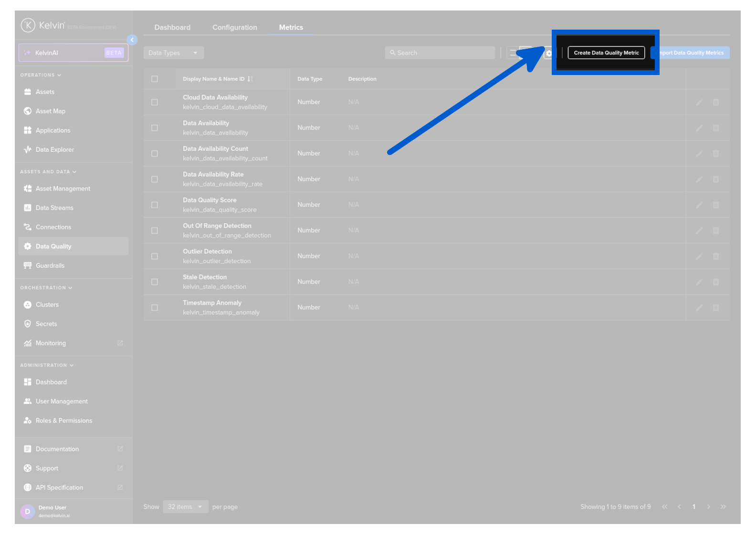Open the items per page dropdown
Screen dimensions: 756x535
click(185, 507)
